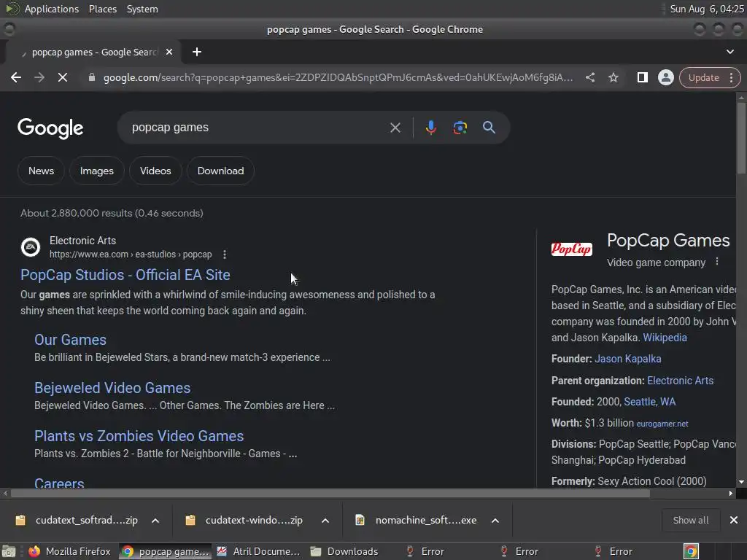Switch to Mozilla Firefox in taskbar
This screenshot has width=747, height=560.
[x=70, y=551]
